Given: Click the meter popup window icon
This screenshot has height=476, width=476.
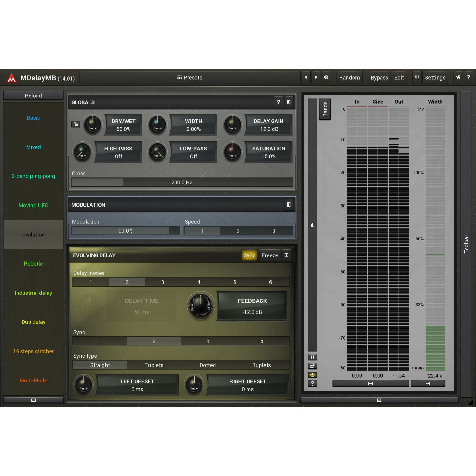Looking at the screenshot, I should pyautogui.click(x=312, y=366).
